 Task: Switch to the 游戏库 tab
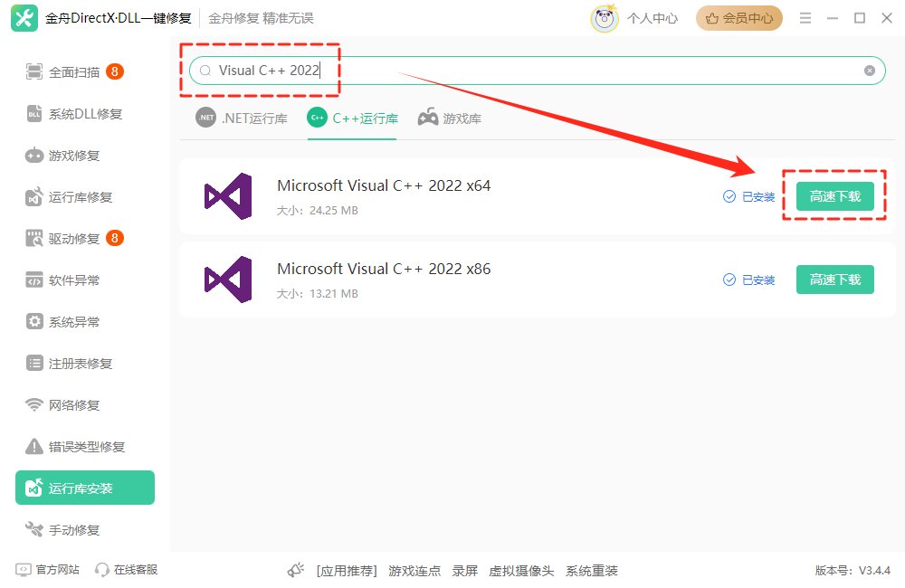[450, 119]
